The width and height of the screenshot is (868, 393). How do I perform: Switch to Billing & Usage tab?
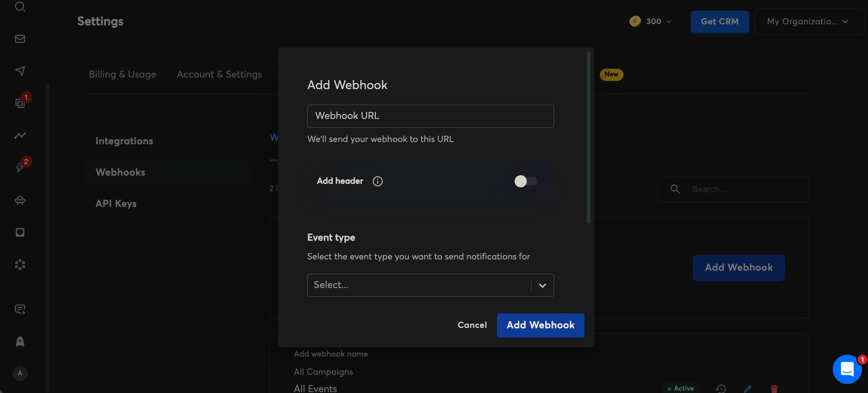tap(122, 74)
